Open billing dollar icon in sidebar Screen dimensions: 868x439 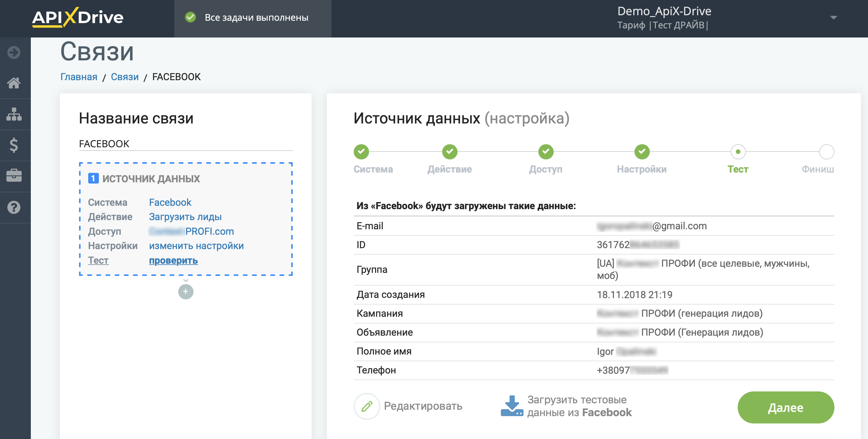tap(14, 145)
